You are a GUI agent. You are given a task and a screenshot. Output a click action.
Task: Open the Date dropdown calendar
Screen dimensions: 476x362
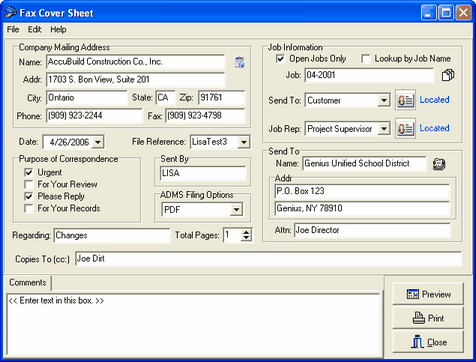pyautogui.click(x=98, y=142)
